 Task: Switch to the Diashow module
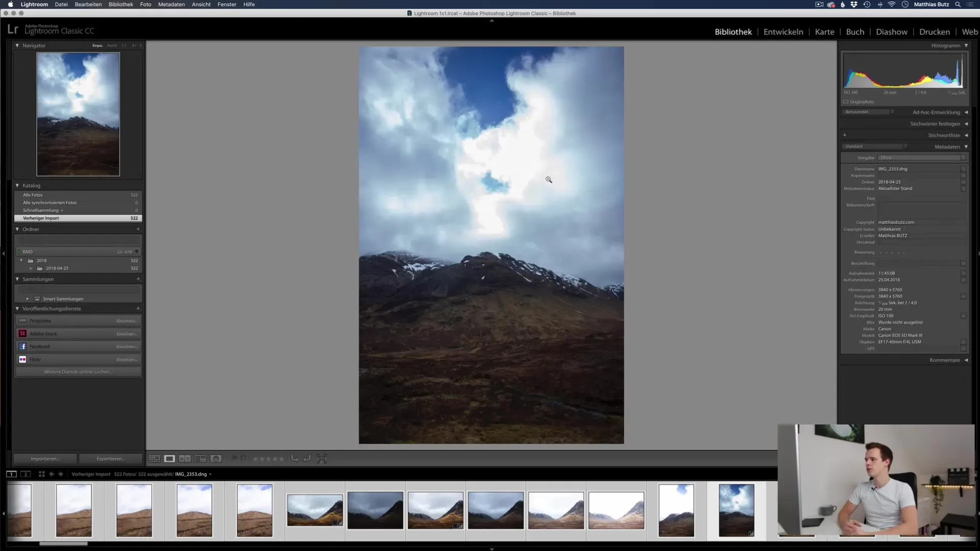[x=891, y=32]
